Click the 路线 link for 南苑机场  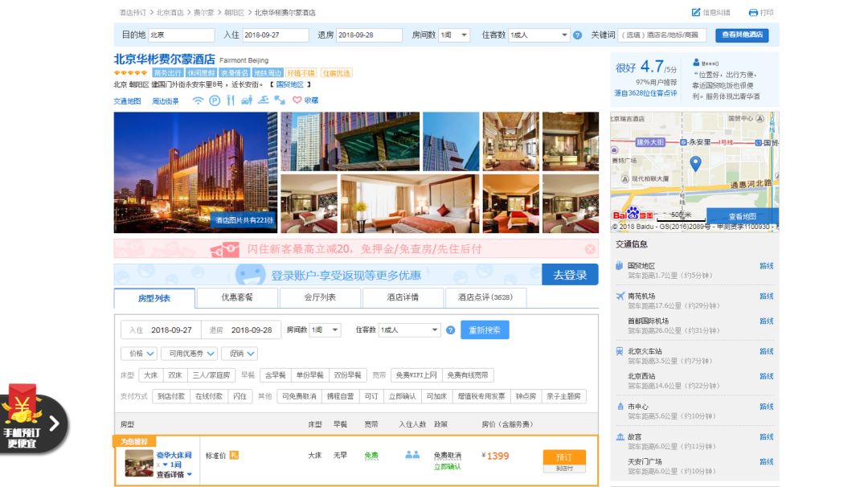767,296
